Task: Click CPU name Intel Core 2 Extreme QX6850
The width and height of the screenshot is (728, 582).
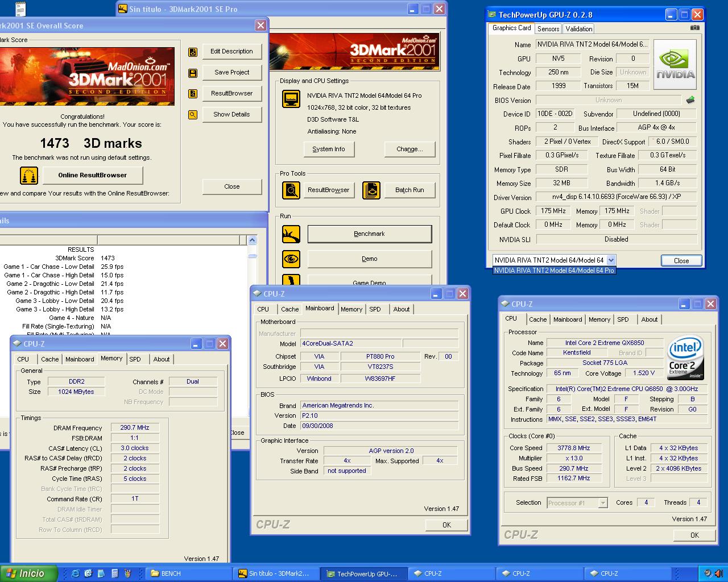Action: tap(605, 343)
